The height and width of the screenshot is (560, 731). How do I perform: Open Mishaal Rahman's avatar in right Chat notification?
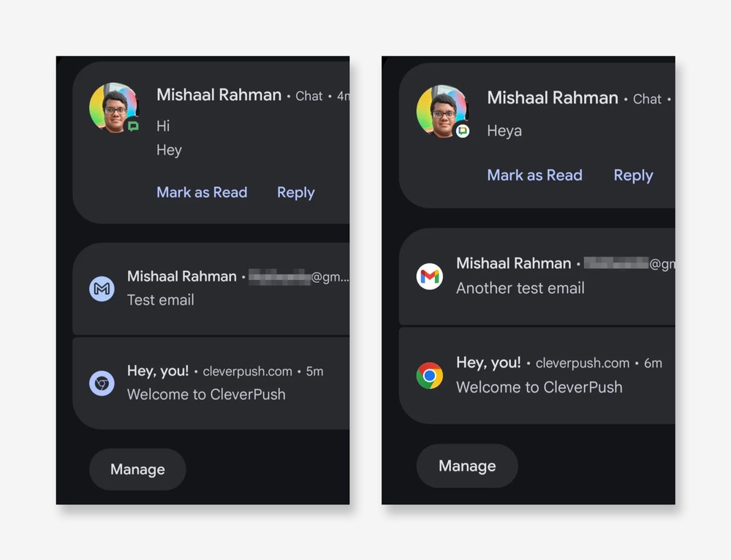coord(442,111)
